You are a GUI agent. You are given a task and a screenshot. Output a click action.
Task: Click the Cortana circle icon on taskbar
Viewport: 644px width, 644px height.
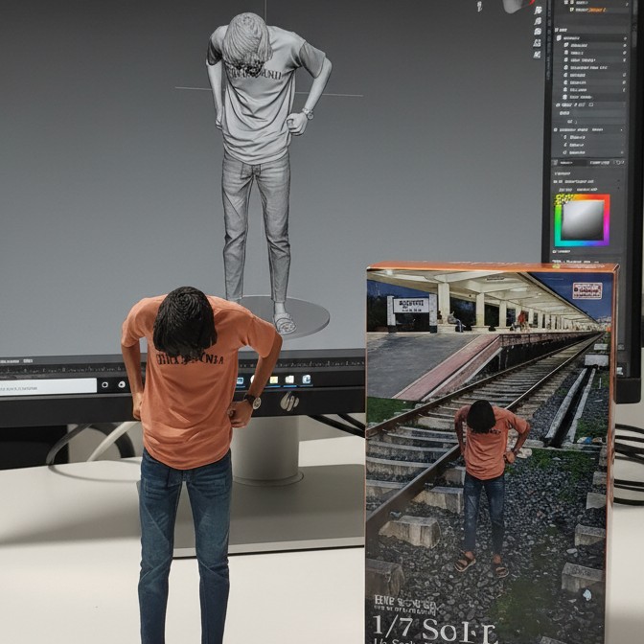106,385
